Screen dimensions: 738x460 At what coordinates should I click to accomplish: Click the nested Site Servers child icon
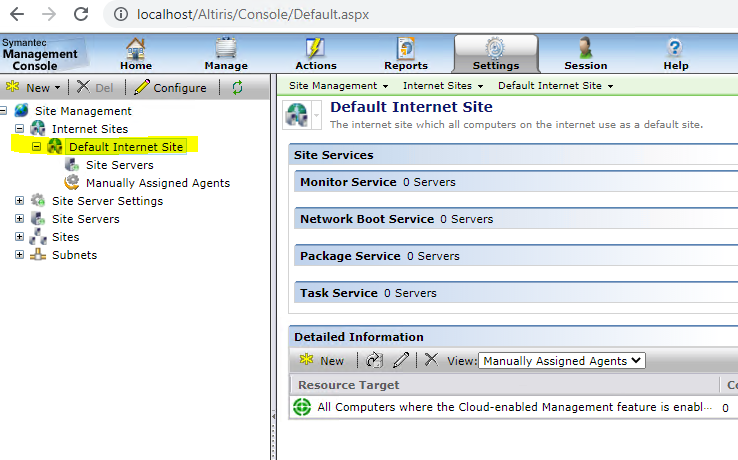click(72, 164)
